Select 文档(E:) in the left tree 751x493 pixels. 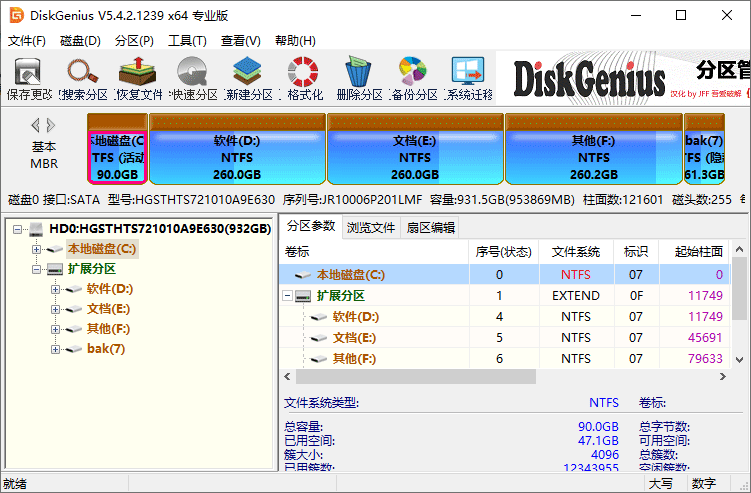[x=108, y=309]
